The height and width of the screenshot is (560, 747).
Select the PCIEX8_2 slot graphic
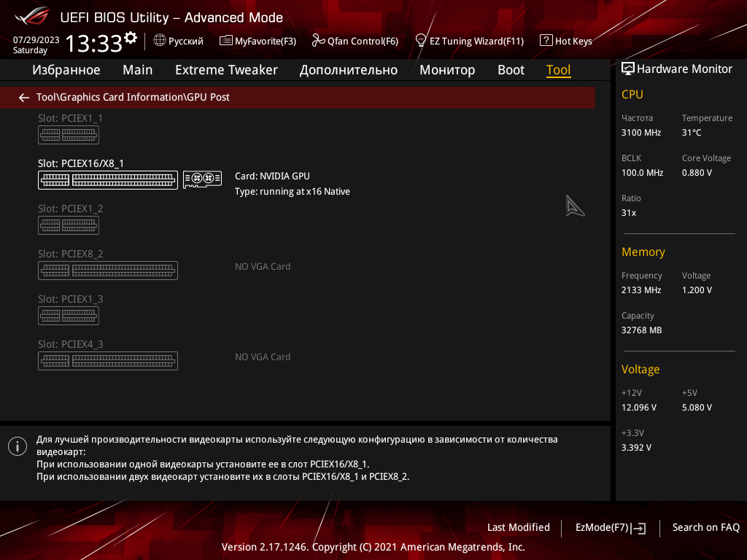point(108,271)
